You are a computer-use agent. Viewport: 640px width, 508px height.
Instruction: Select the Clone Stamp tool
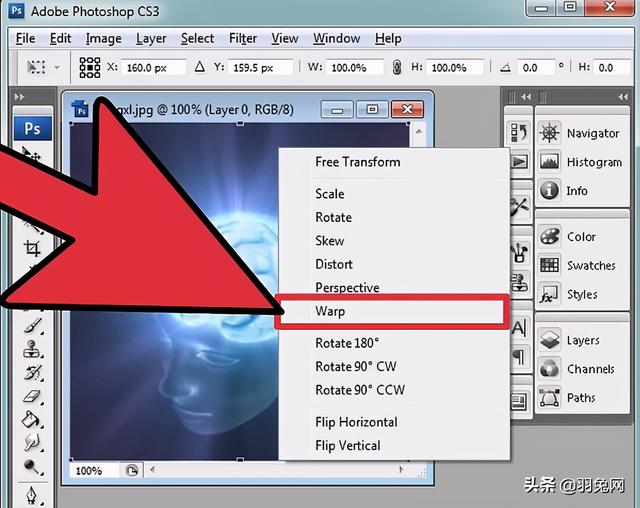[x=33, y=349]
